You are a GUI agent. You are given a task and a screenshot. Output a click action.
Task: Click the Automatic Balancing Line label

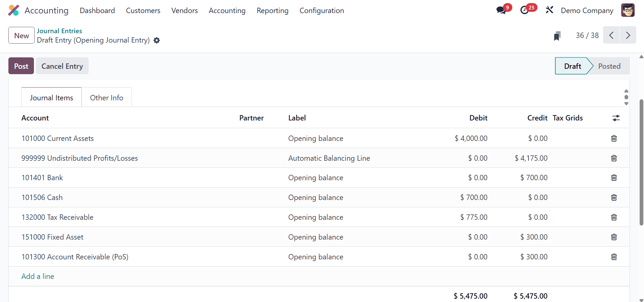pos(329,158)
